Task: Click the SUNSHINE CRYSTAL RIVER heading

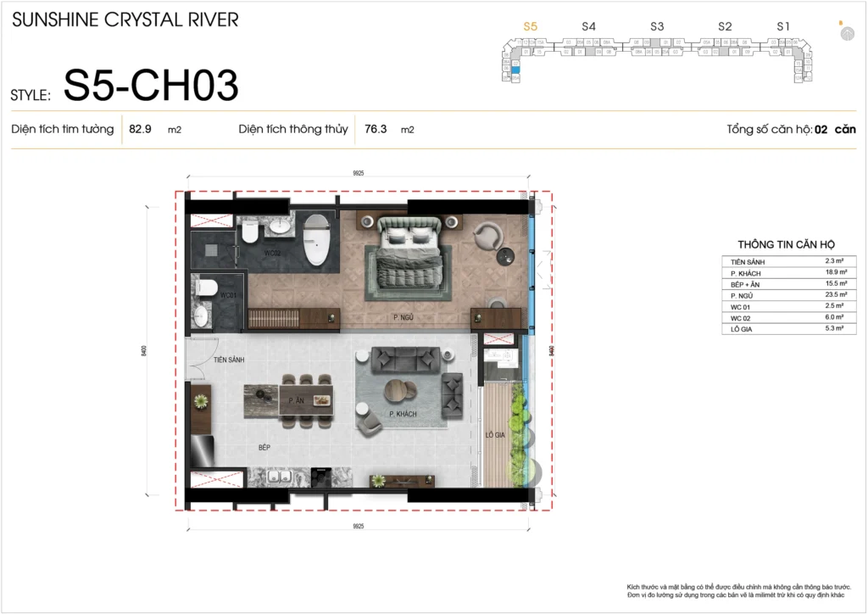Action: pos(125,20)
